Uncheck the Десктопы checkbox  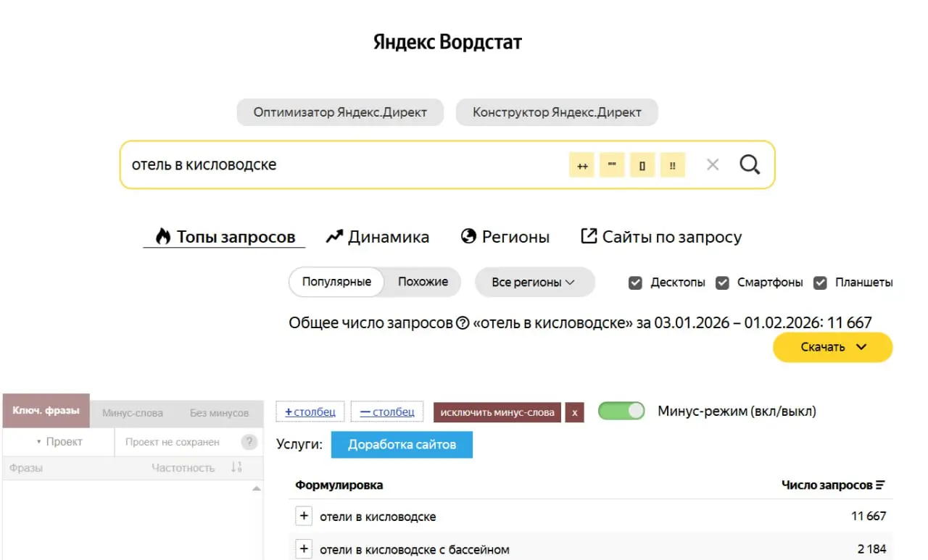click(x=635, y=283)
